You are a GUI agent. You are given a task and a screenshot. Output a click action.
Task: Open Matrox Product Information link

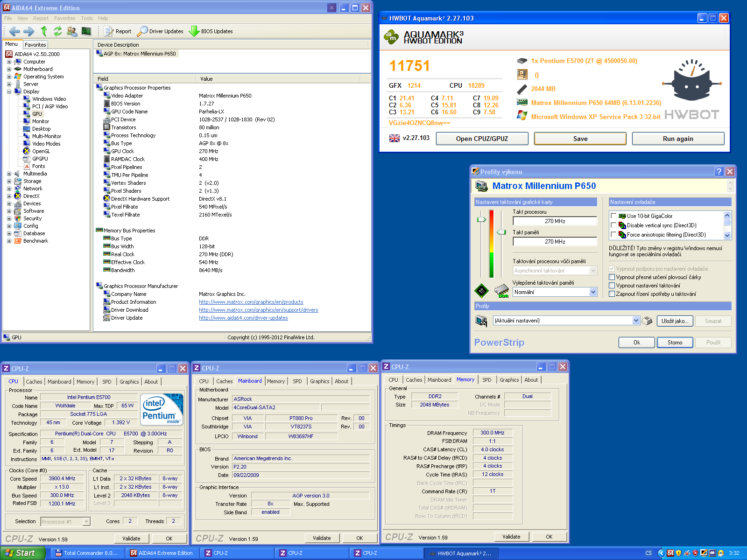point(251,302)
